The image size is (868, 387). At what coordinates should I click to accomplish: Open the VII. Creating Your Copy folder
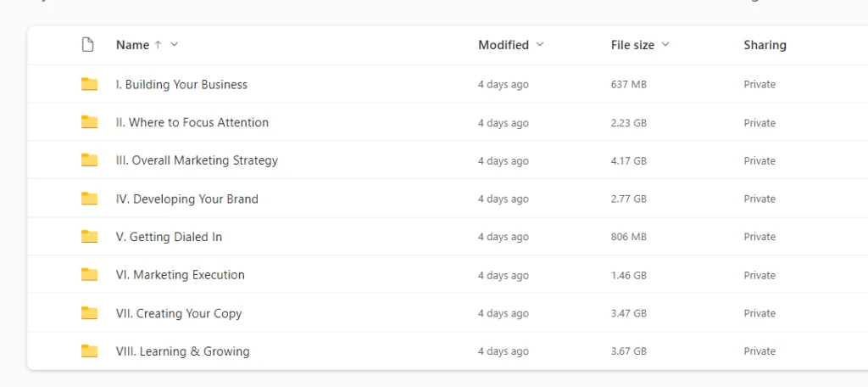pos(179,313)
